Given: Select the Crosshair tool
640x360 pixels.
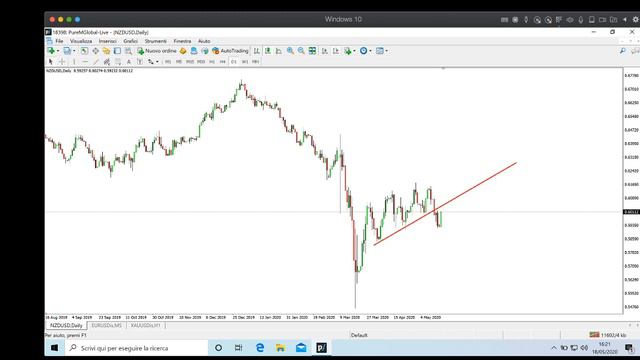Looking at the screenshot, I should [62, 62].
